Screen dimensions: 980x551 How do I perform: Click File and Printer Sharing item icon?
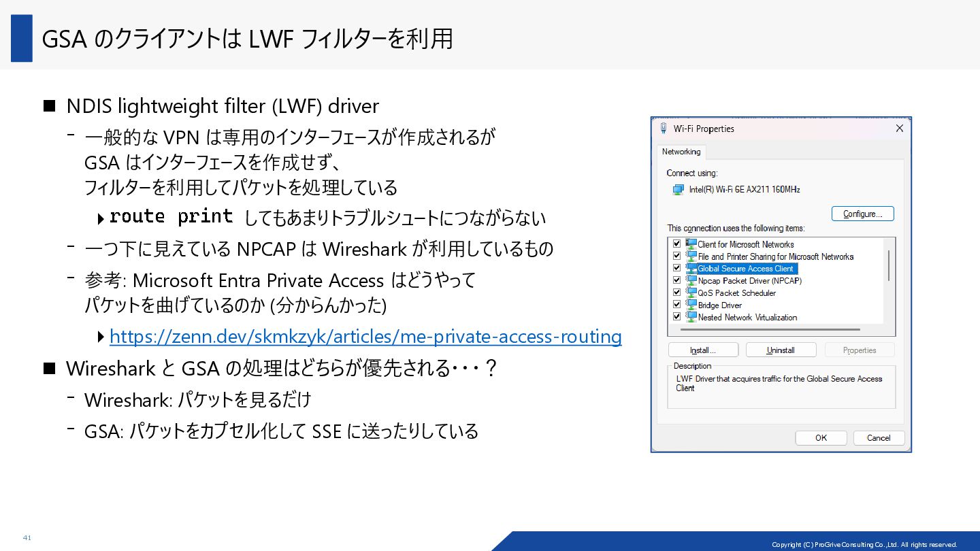click(x=691, y=256)
